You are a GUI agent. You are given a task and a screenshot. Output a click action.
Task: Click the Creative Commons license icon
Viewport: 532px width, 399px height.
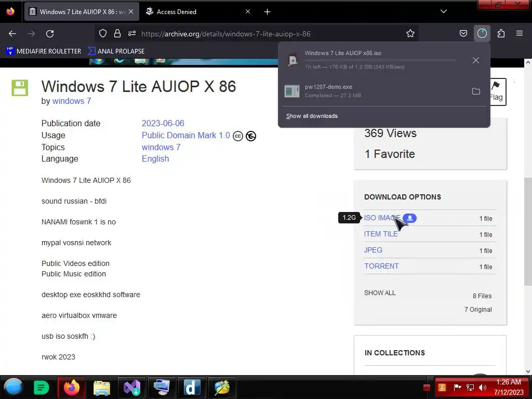pos(238,136)
